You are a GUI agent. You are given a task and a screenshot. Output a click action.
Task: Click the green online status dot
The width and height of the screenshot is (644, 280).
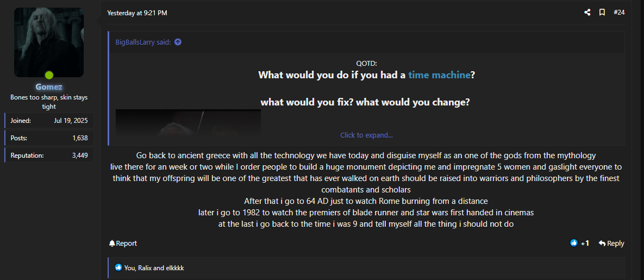(49, 75)
